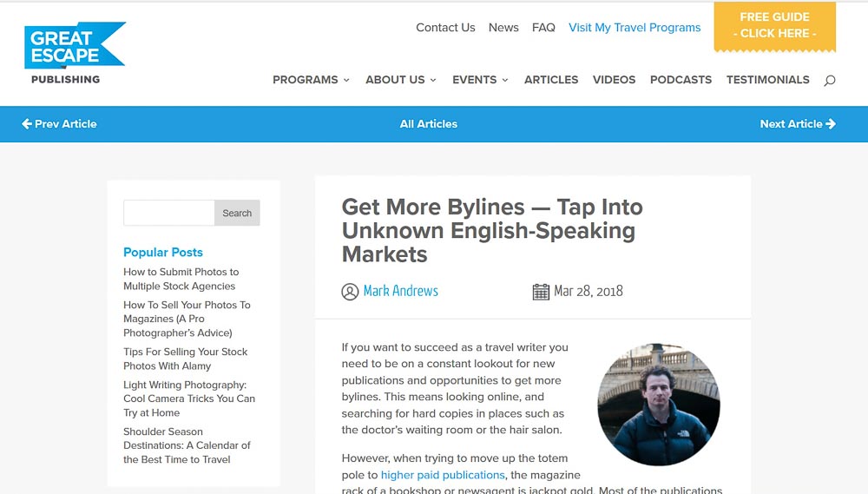Click the sidebar Search button
Image resolution: width=868 pixels, height=494 pixels.
tap(237, 213)
